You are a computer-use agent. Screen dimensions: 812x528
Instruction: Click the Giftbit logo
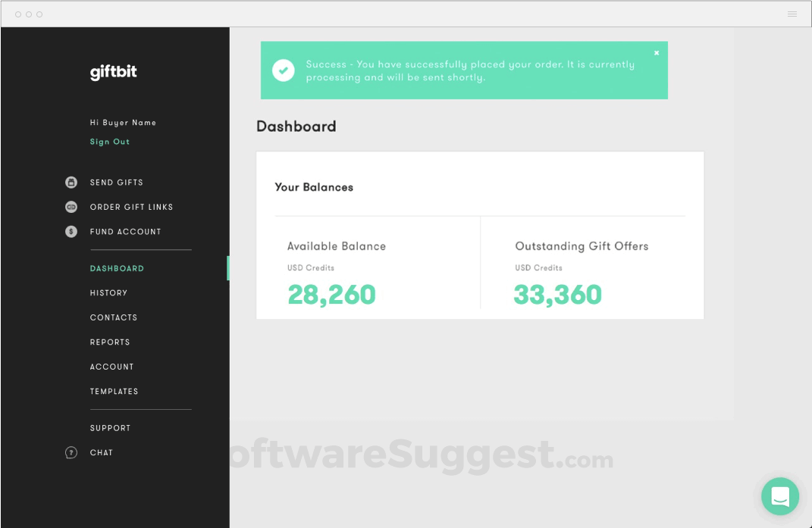[x=112, y=72]
